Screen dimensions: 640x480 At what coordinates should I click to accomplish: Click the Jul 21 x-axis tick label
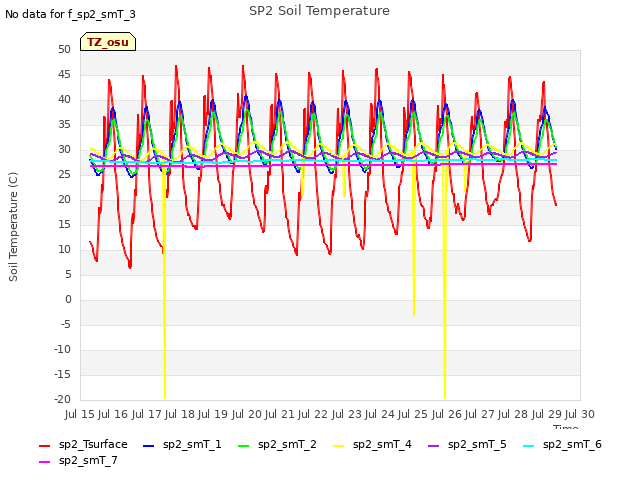click(280, 414)
